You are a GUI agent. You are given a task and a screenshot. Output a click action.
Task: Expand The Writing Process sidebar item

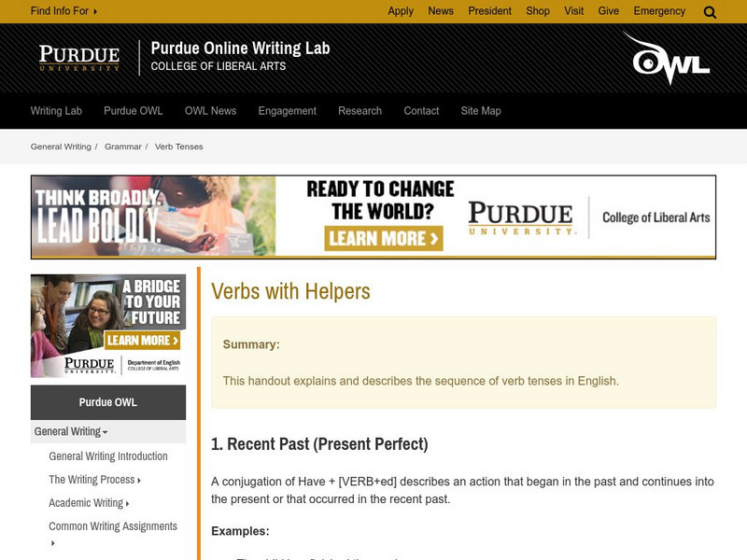[95, 480]
